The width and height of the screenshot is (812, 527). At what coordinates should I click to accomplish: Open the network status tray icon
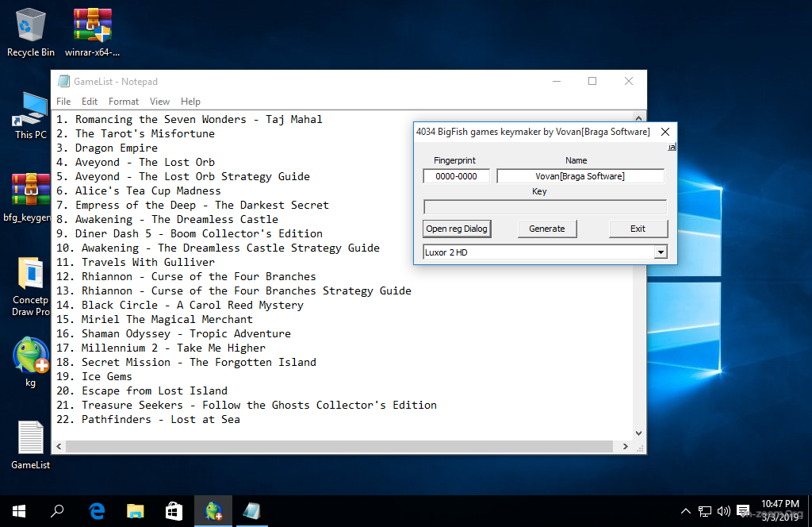(705, 511)
